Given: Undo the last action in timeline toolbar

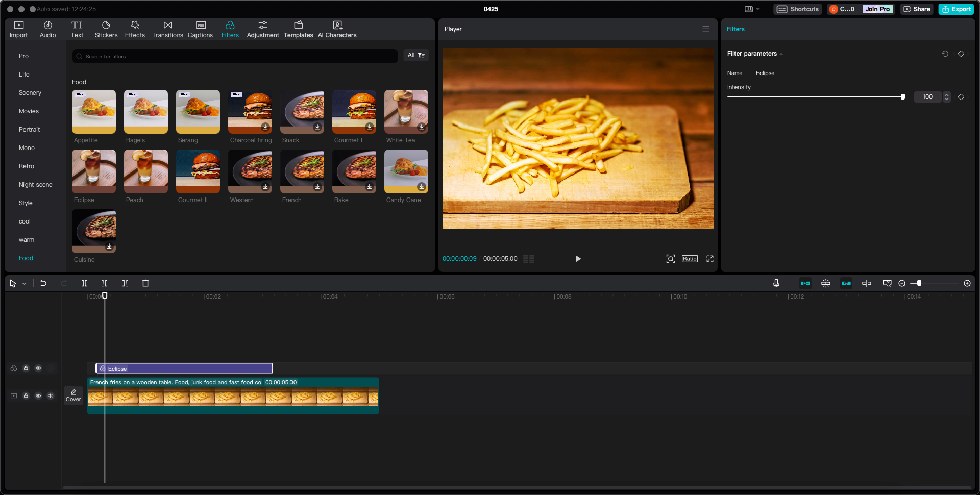Looking at the screenshot, I should point(43,283).
